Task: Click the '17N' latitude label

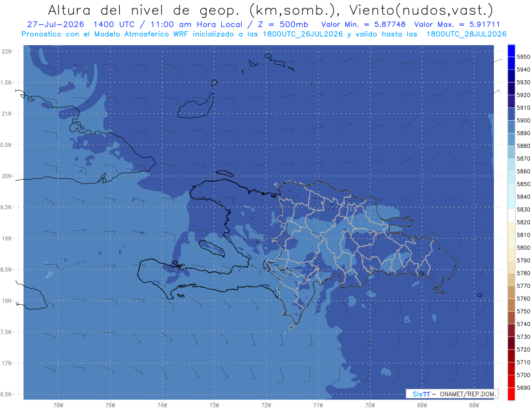Action: coord(7,363)
